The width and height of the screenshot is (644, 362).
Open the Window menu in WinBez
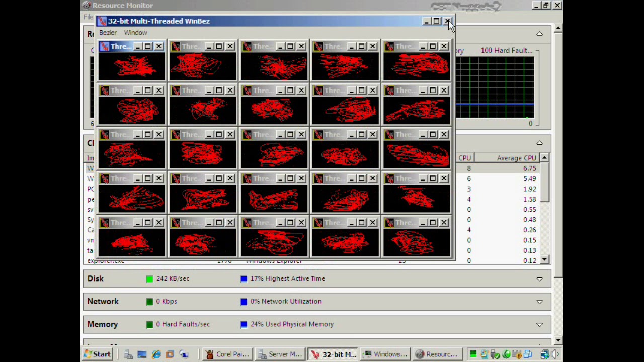point(135,33)
